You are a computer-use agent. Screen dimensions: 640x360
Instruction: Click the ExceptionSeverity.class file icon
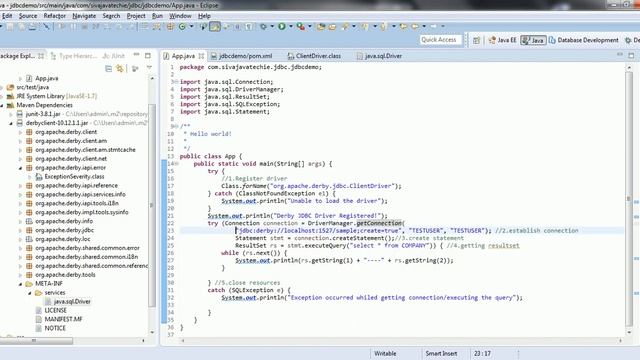(39, 177)
